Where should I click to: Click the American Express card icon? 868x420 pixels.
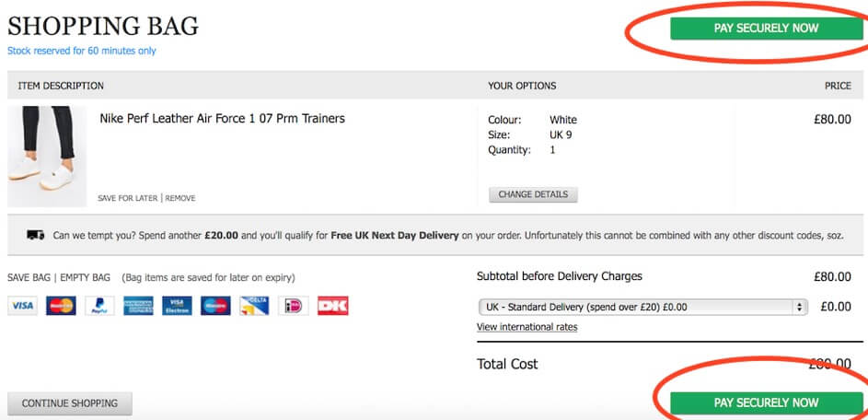(138, 306)
